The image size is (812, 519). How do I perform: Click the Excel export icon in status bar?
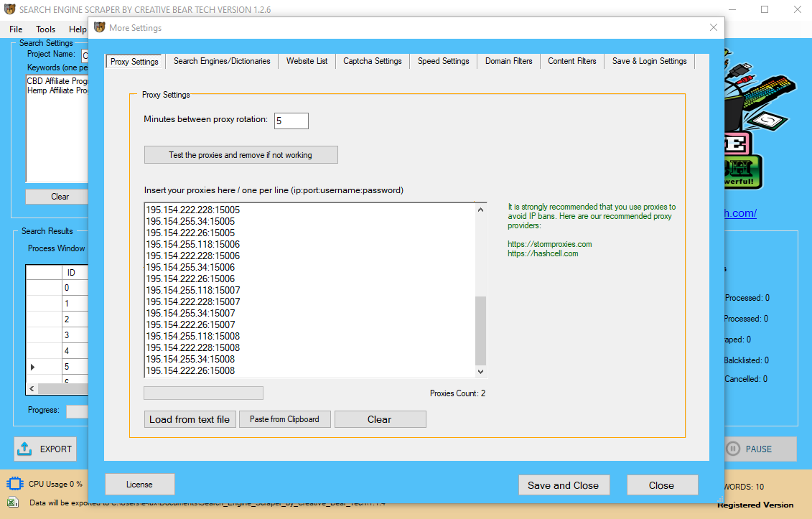coord(14,502)
